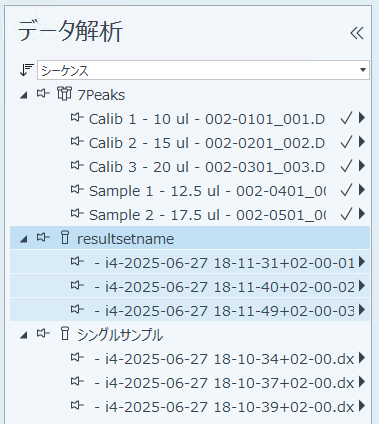Toggle checkmark on Calib 3 - 20 ul row
Image resolution: width=379 pixels, height=424 pixels.
[x=346, y=166]
